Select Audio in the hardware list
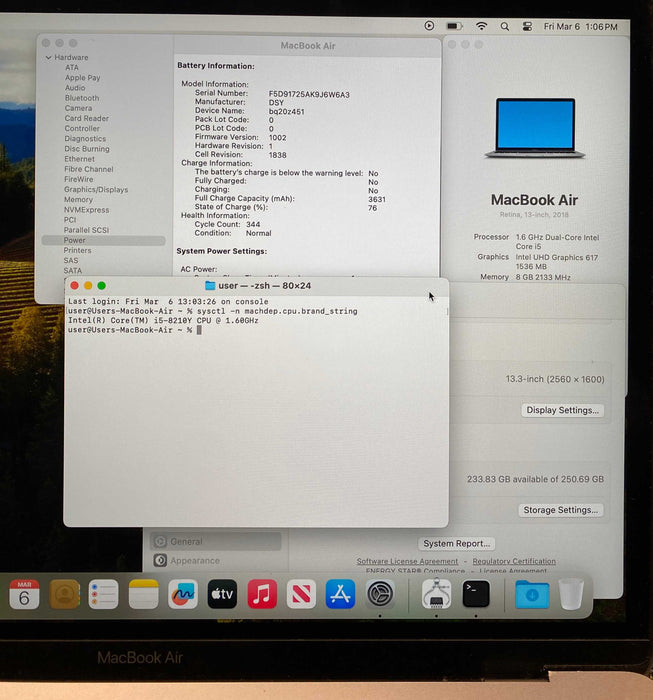The height and width of the screenshot is (700, 653). (x=75, y=88)
